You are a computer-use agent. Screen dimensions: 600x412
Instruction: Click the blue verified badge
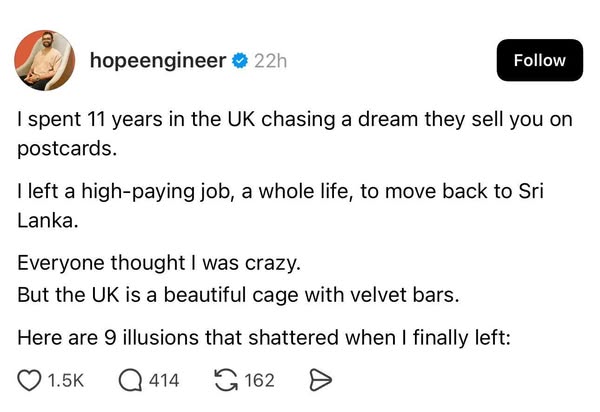(x=239, y=61)
